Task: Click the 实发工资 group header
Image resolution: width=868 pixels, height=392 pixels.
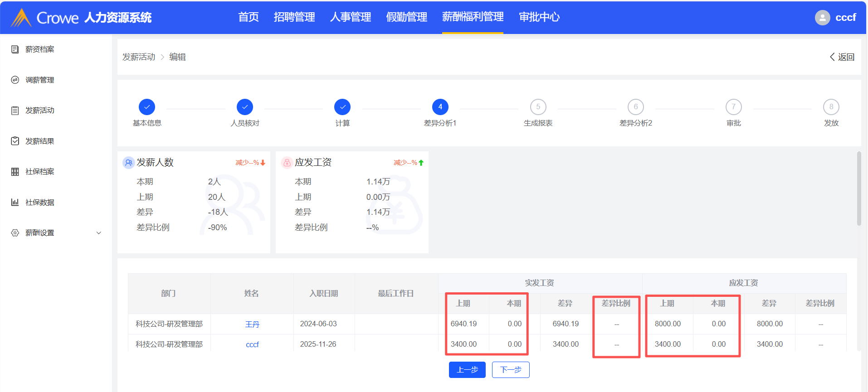Action: [x=540, y=283]
